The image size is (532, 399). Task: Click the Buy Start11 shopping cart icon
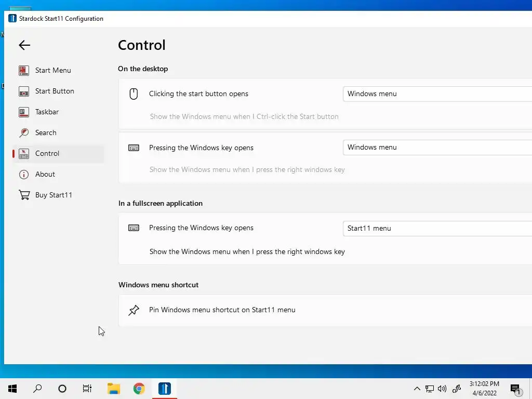pos(24,195)
